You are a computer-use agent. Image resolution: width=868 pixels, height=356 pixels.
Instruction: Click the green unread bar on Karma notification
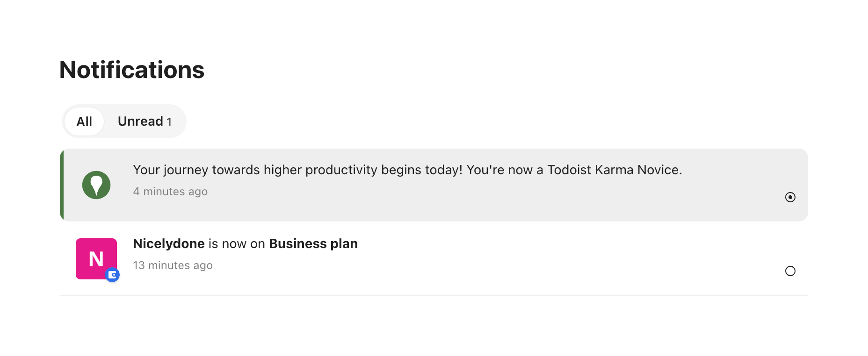[62, 185]
